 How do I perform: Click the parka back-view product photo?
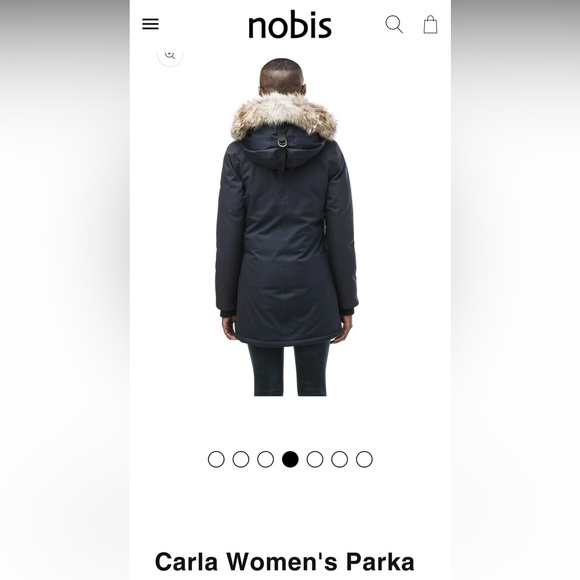(x=287, y=227)
